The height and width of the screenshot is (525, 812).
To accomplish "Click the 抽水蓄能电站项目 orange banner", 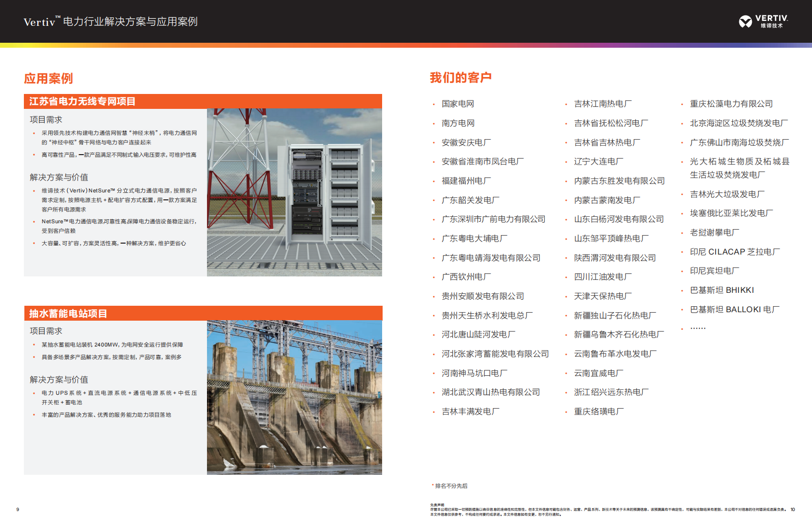I will click(x=203, y=313).
